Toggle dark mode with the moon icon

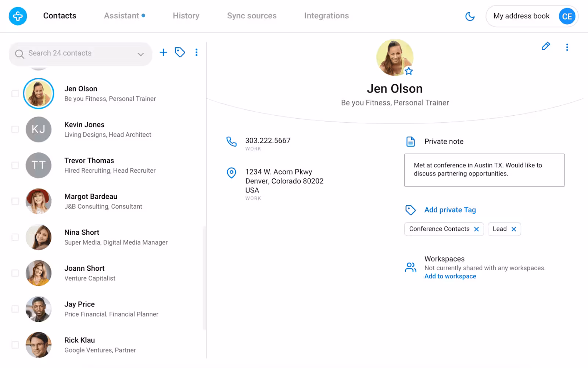coord(470,16)
